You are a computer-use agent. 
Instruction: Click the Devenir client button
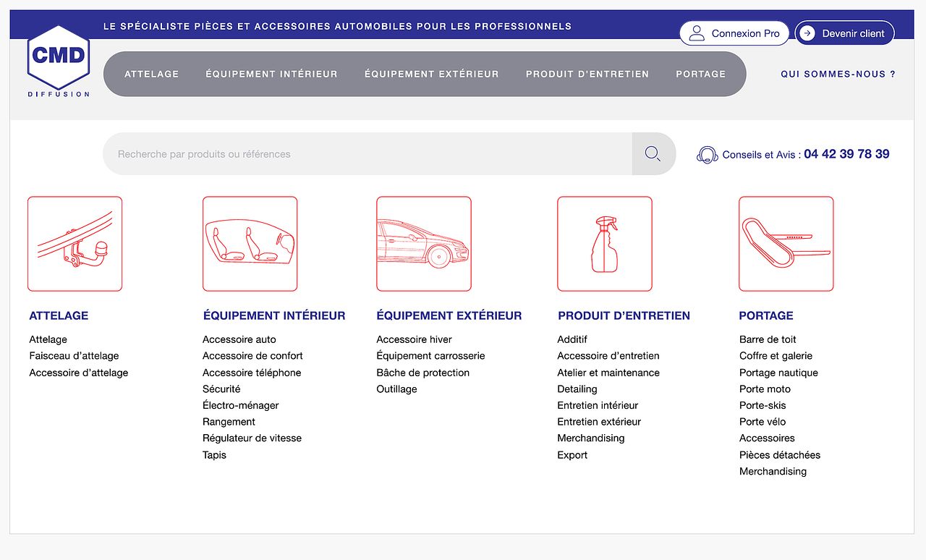(x=844, y=33)
